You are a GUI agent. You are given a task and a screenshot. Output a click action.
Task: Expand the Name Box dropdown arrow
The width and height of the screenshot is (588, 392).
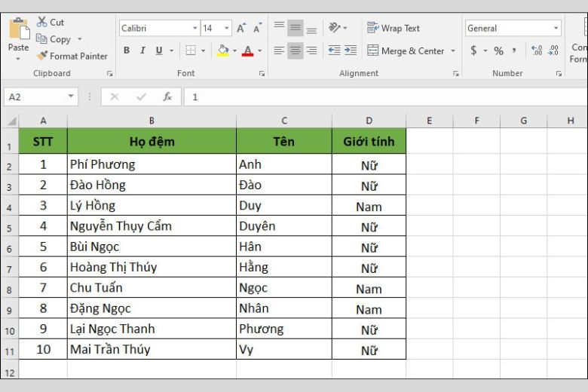(x=71, y=96)
